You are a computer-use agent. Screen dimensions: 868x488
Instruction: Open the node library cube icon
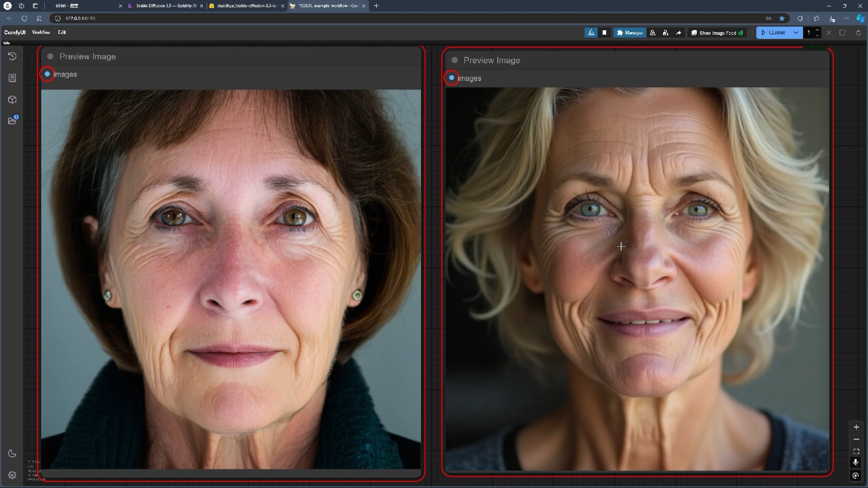12,99
